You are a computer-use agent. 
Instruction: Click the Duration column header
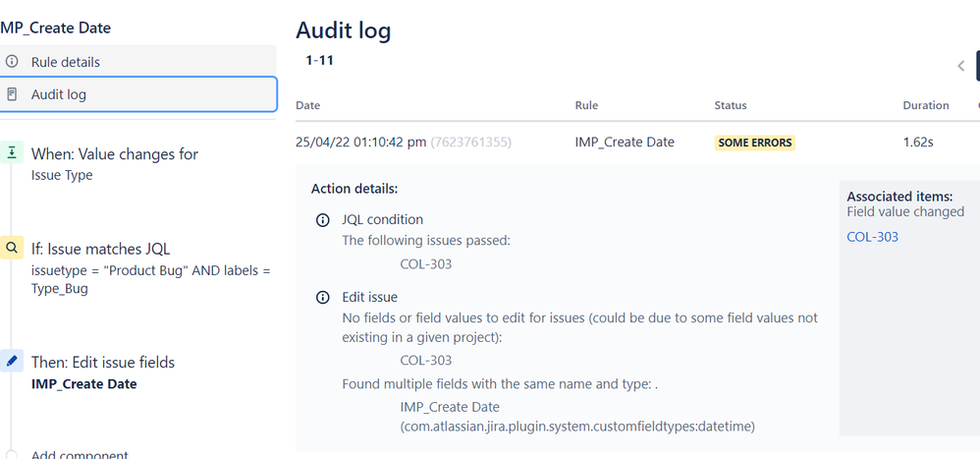(926, 105)
